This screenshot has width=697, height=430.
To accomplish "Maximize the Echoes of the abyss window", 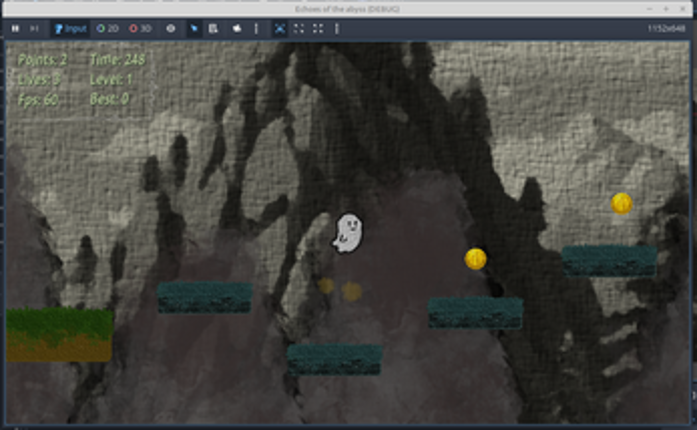I will (x=665, y=8).
